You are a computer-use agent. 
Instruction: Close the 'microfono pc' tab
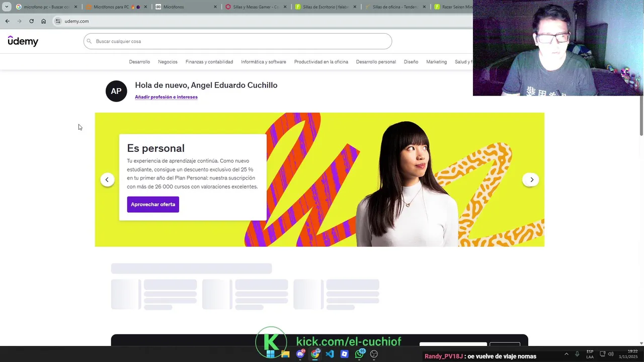(x=75, y=7)
